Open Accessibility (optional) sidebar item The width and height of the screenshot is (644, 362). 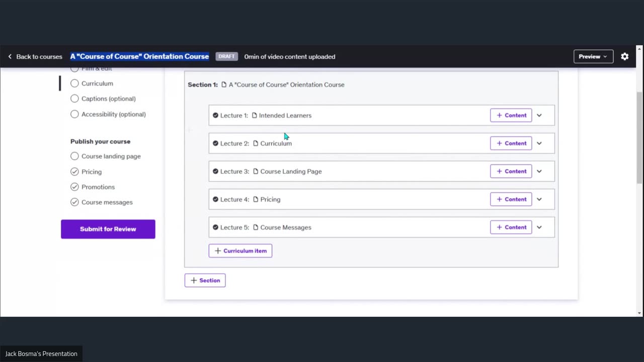[114, 114]
